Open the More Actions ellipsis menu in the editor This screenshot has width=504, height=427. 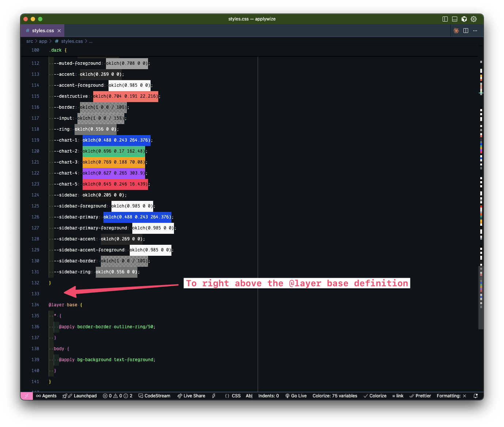(475, 31)
